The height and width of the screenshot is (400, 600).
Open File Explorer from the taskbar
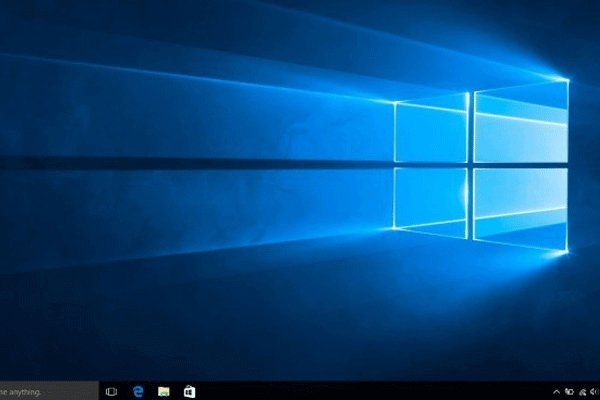coord(164,391)
